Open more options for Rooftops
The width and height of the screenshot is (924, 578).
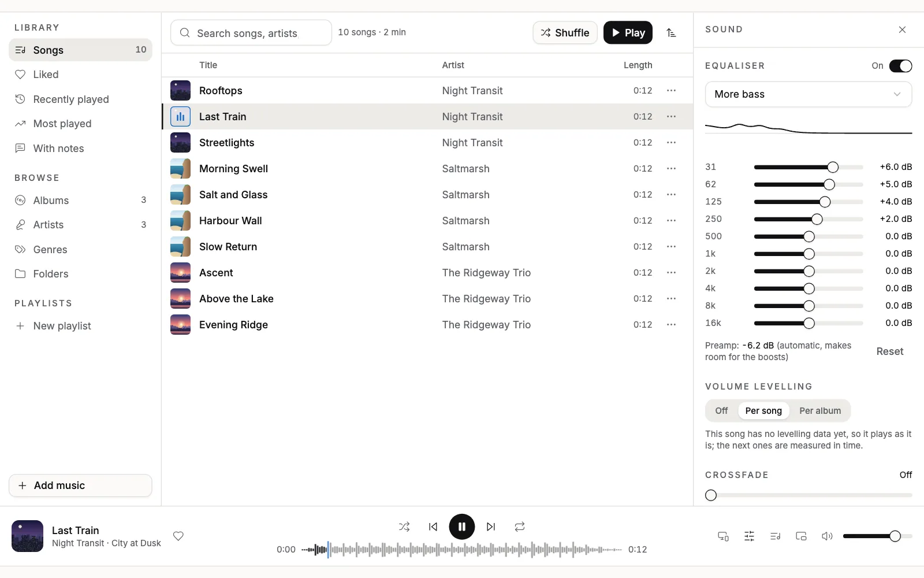671,91
